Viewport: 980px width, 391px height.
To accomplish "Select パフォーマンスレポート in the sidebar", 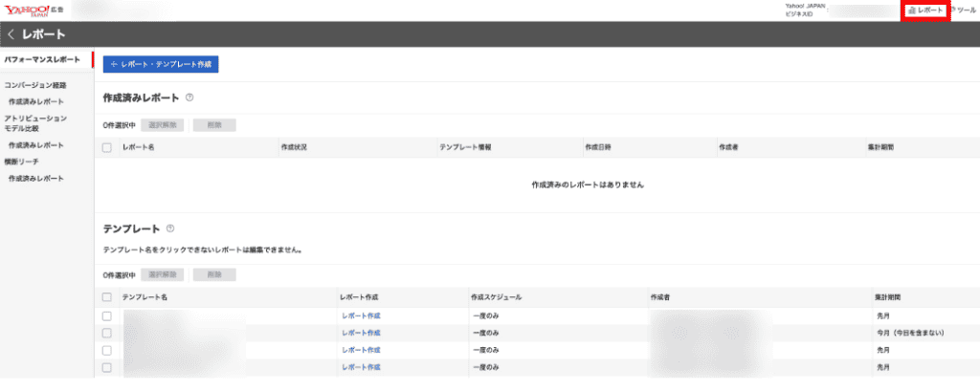I will tap(42, 60).
